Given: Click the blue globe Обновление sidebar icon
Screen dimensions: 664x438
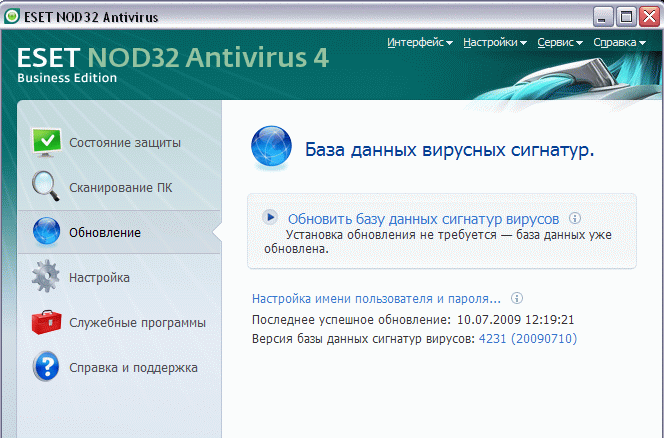Looking at the screenshot, I should click(47, 231).
